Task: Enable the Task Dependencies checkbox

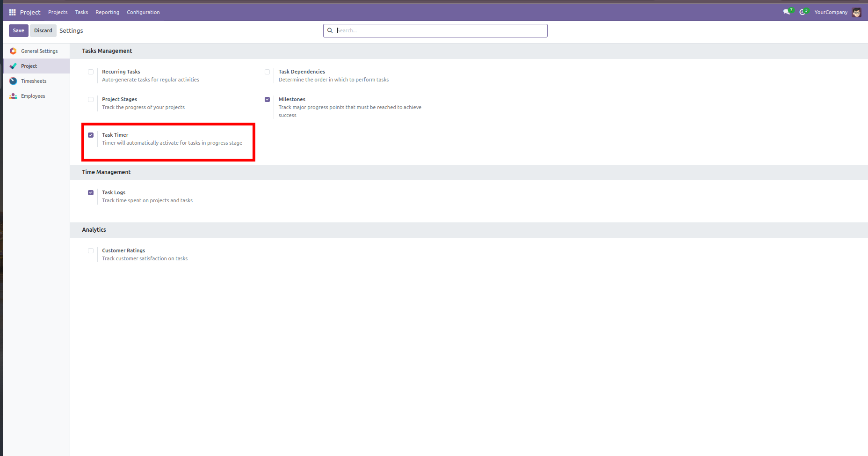Action: 268,72
